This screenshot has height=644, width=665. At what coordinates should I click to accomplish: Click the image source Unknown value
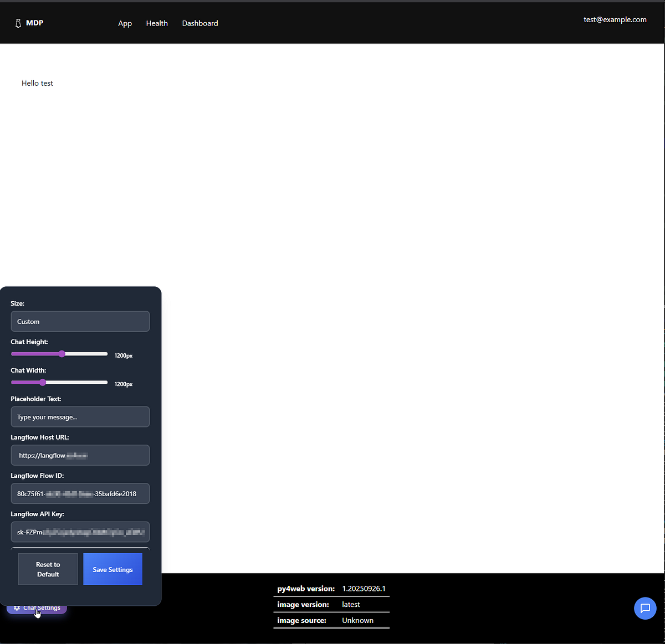click(357, 620)
